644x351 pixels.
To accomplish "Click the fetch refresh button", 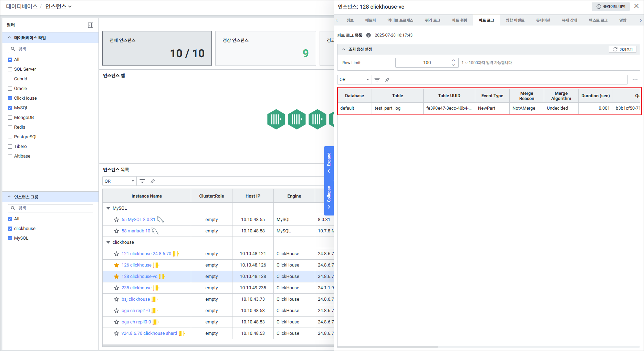I will (623, 50).
